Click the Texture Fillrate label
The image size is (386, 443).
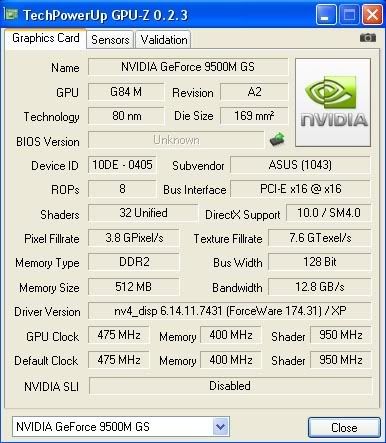[x=228, y=239]
